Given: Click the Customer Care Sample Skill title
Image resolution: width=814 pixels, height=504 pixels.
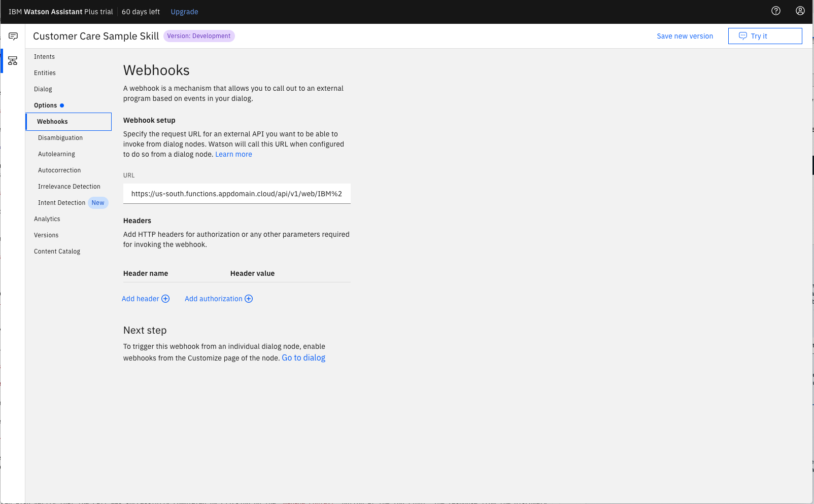Looking at the screenshot, I should tap(96, 36).
